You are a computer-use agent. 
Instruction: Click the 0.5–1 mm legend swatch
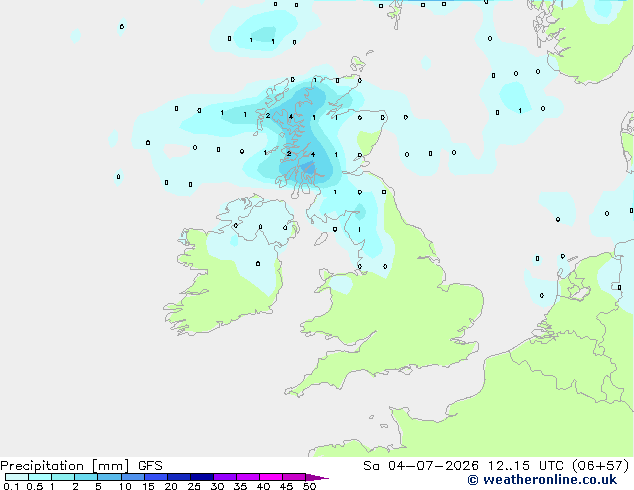click(40, 477)
